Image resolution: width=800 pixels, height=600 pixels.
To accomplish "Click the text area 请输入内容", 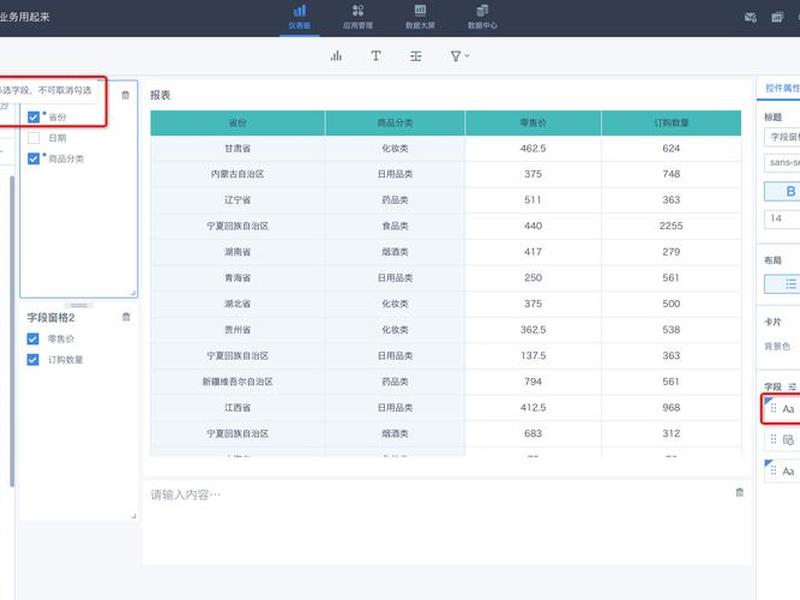I will (185, 494).
